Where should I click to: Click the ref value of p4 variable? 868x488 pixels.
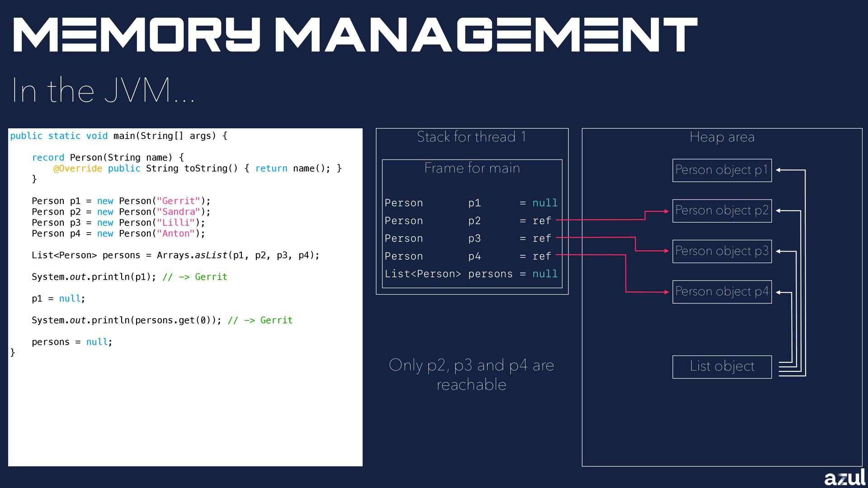(542, 256)
